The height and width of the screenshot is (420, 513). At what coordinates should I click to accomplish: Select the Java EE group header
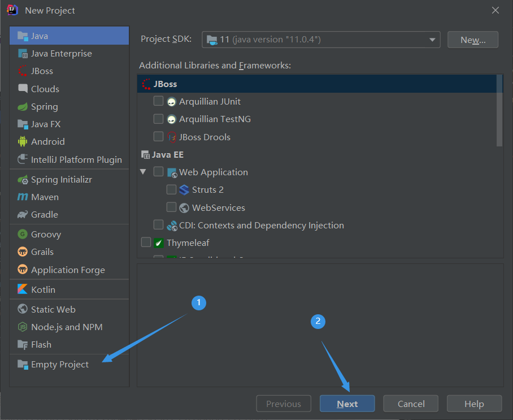[317, 154]
